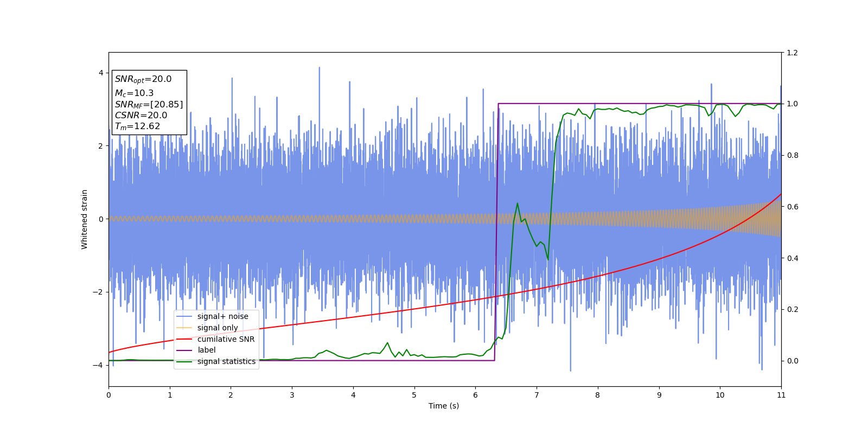Click the SNRMF=[20.85] annotation line
The height and width of the screenshot is (434, 868).
[x=149, y=104]
